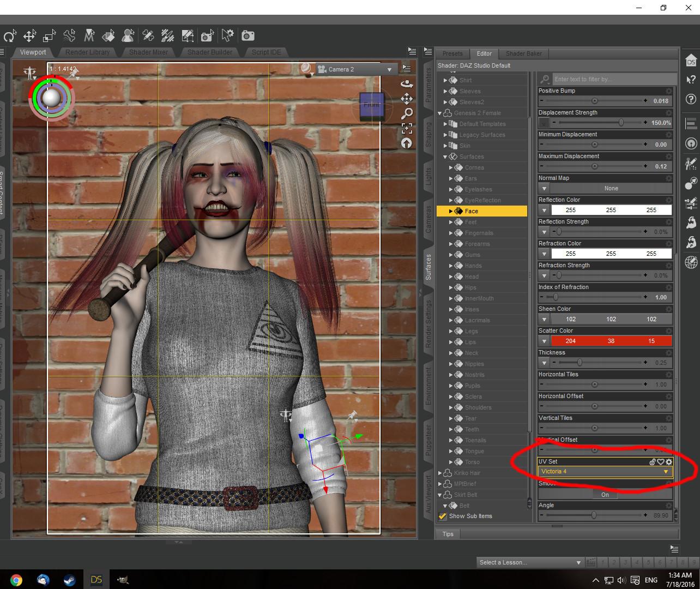Open the Presets tab
700x589 pixels.
coord(452,53)
